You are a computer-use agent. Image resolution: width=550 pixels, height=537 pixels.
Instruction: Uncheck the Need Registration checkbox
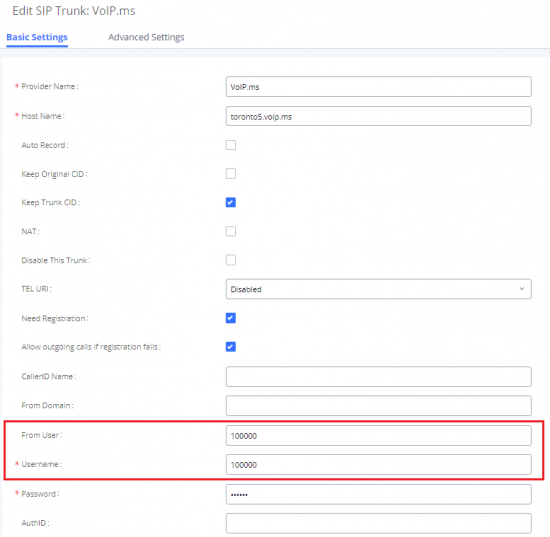click(x=231, y=318)
